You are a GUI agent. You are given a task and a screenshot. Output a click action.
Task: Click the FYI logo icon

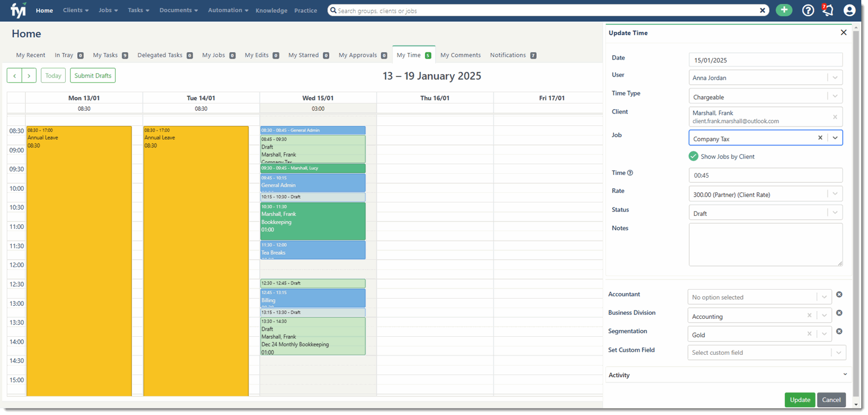(19, 10)
